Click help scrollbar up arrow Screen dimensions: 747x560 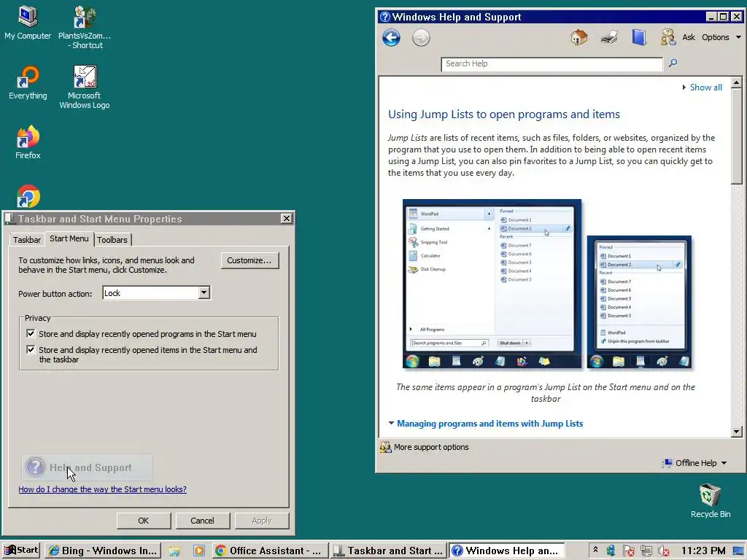coord(736,83)
